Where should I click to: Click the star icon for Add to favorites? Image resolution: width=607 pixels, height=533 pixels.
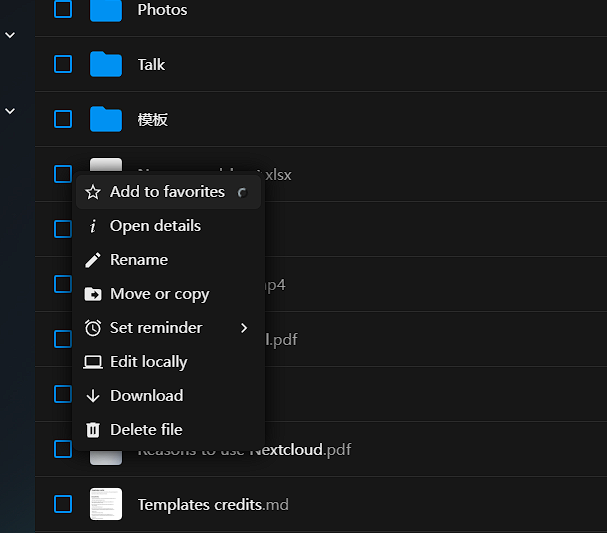[x=93, y=192]
